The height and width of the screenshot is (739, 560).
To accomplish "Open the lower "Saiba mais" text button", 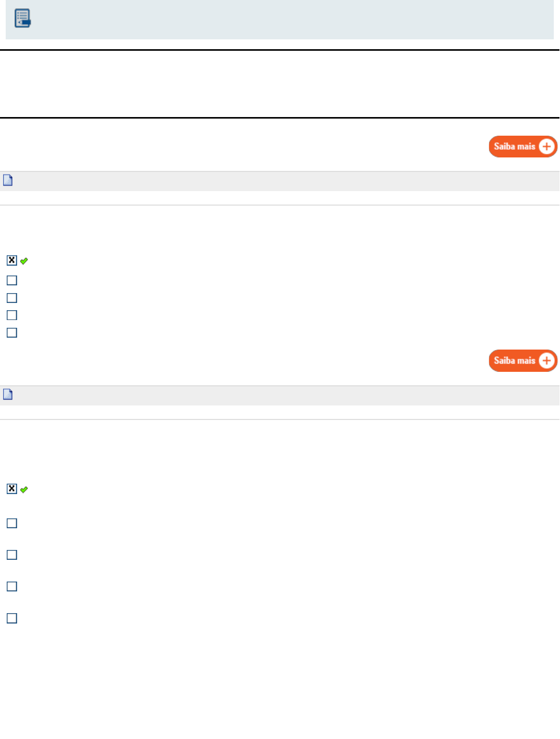I will (514, 360).
